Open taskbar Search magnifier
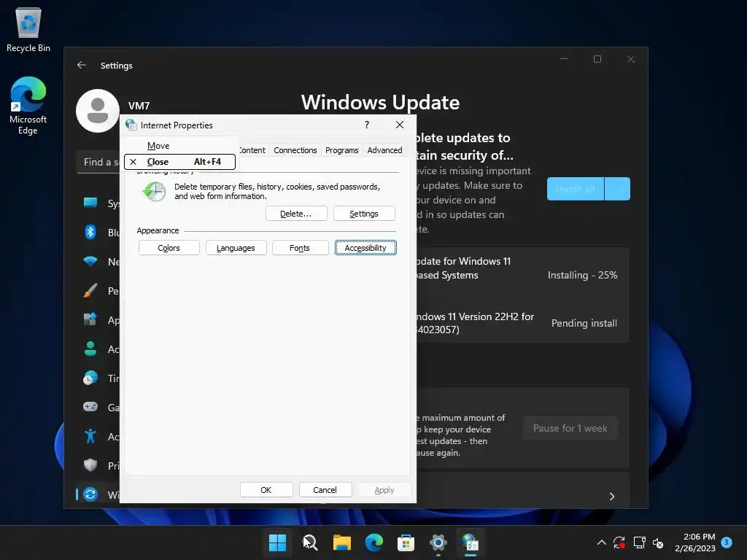 pyautogui.click(x=310, y=542)
